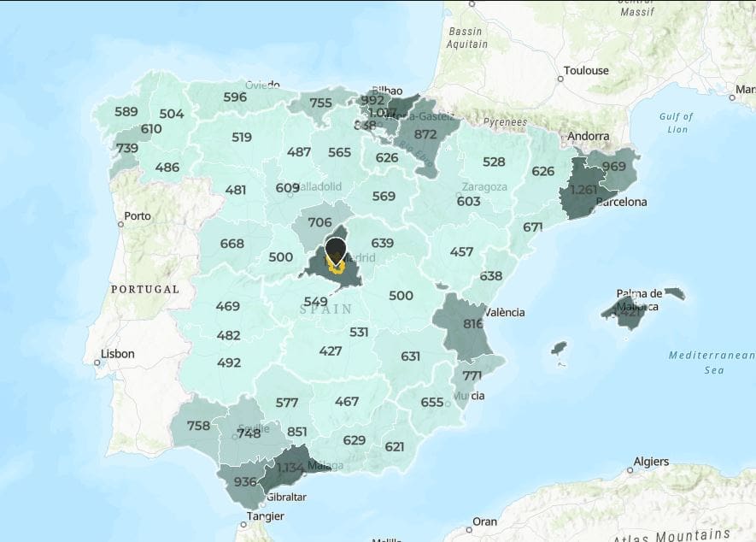
Task: Click the black location pin on Madrid
Action: [x=337, y=250]
